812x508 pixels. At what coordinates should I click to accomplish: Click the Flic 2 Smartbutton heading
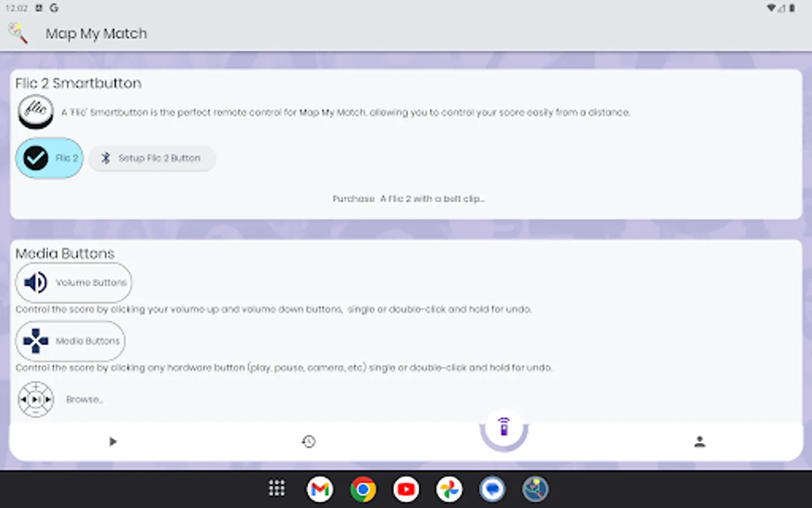(x=78, y=83)
